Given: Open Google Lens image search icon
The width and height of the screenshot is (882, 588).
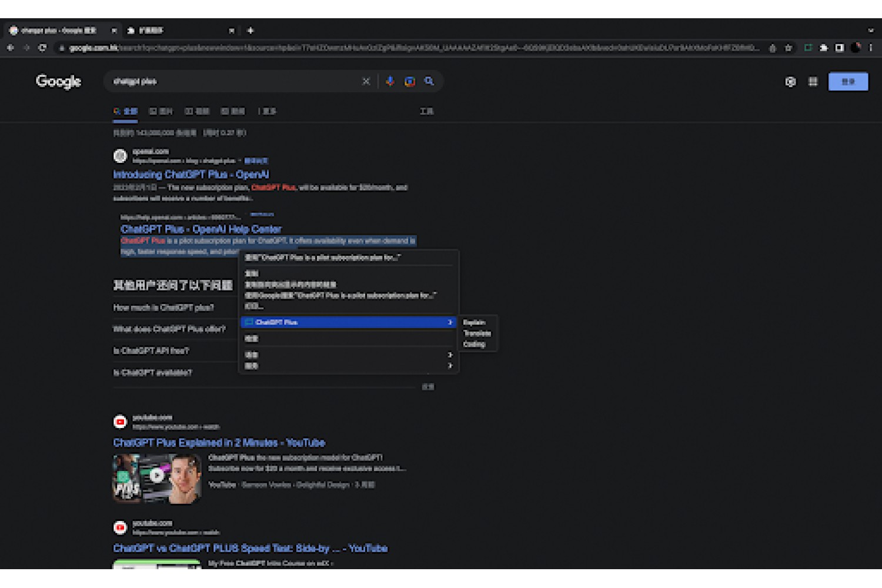Looking at the screenshot, I should pyautogui.click(x=410, y=81).
